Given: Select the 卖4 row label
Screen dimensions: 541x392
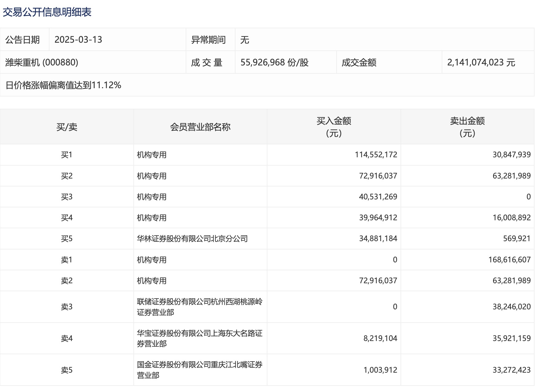Looking at the screenshot, I should click(x=67, y=338).
